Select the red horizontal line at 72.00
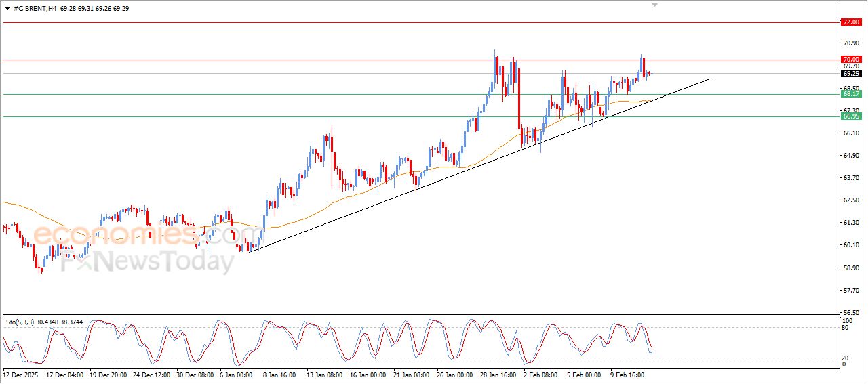 tap(407, 22)
